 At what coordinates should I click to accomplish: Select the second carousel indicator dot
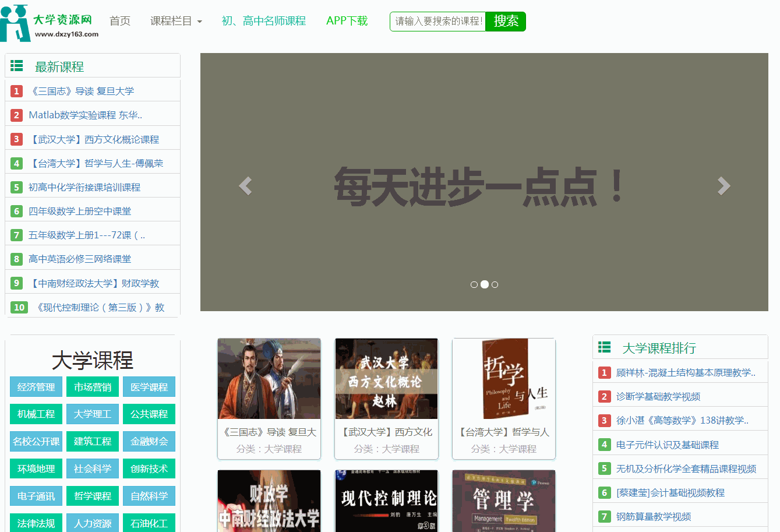(484, 284)
